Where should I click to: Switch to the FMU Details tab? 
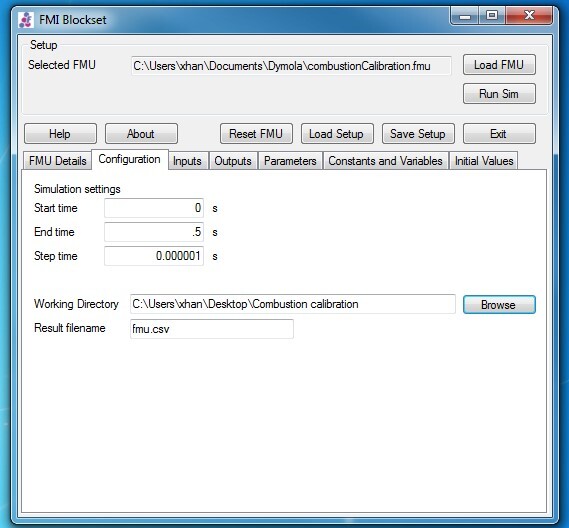57,161
